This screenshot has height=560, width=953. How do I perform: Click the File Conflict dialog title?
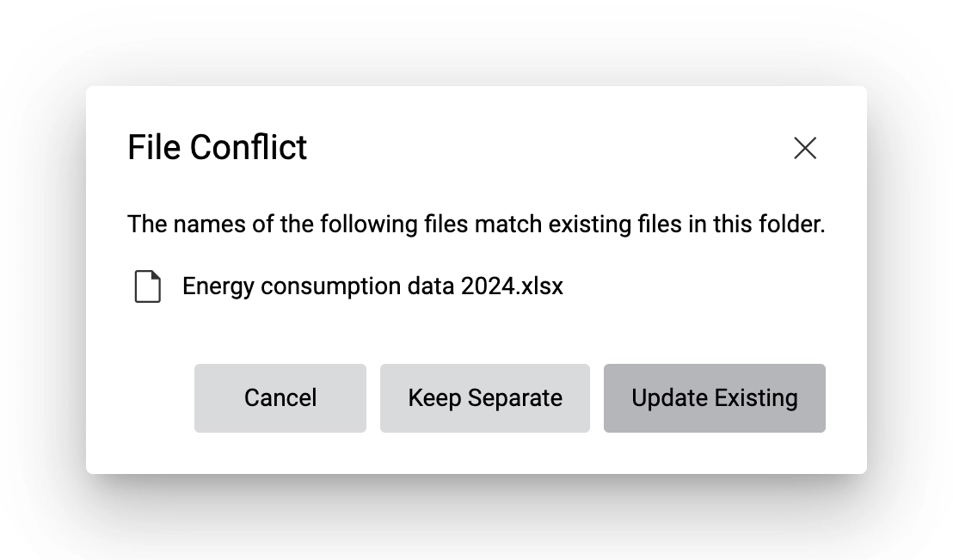(x=218, y=147)
